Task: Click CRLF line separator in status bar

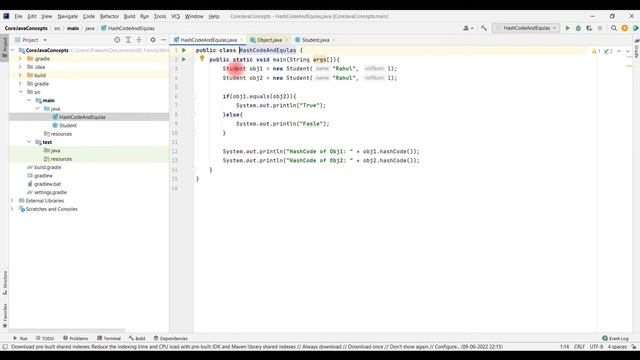Action: pos(579,347)
